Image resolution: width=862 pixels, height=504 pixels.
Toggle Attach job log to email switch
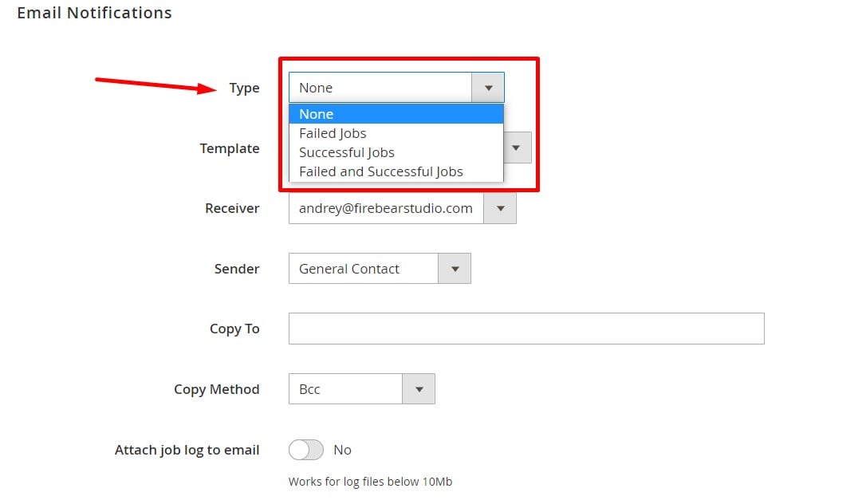point(306,450)
